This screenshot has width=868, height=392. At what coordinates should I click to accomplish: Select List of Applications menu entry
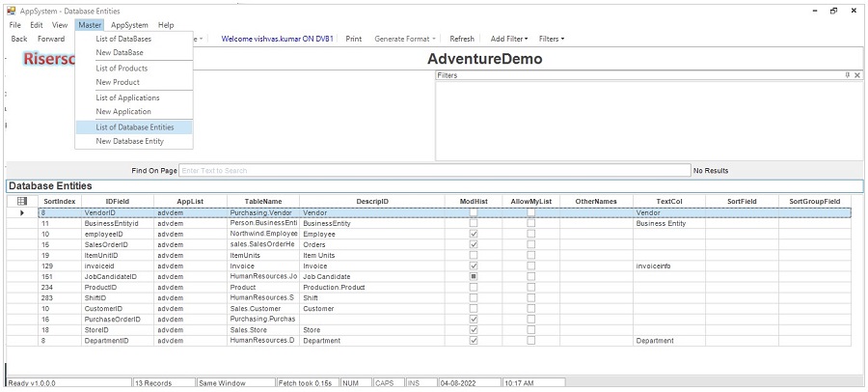pyautogui.click(x=134, y=98)
